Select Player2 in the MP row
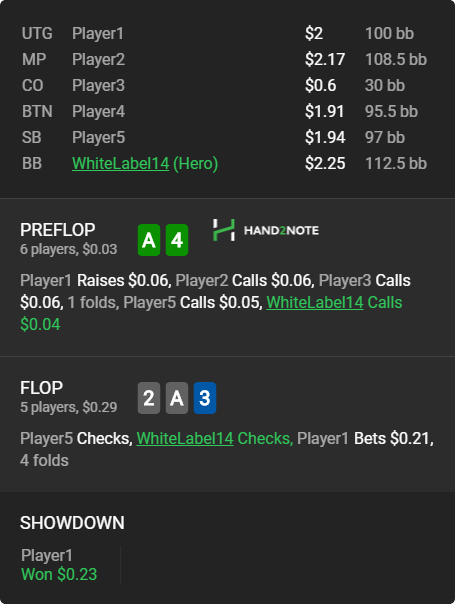 pyautogui.click(x=98, y=59)
